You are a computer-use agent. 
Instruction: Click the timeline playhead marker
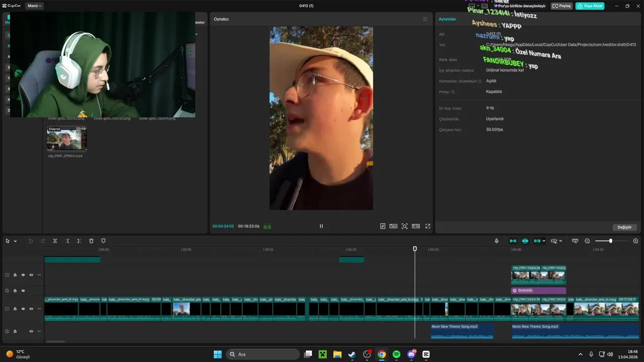[x=415, y=249]
